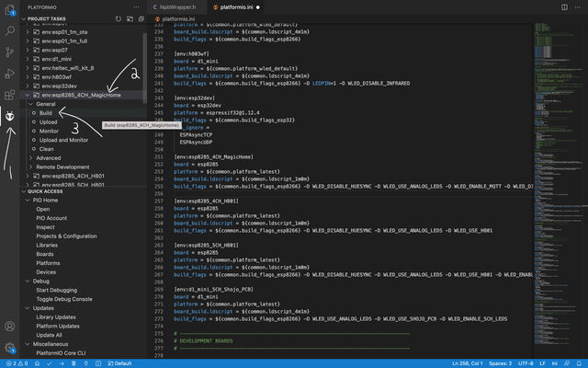Image resolution: width=588 pixels, height=368 pixels.
Task: Open the notifications bell in status bar
Action: tap(579, 363)
